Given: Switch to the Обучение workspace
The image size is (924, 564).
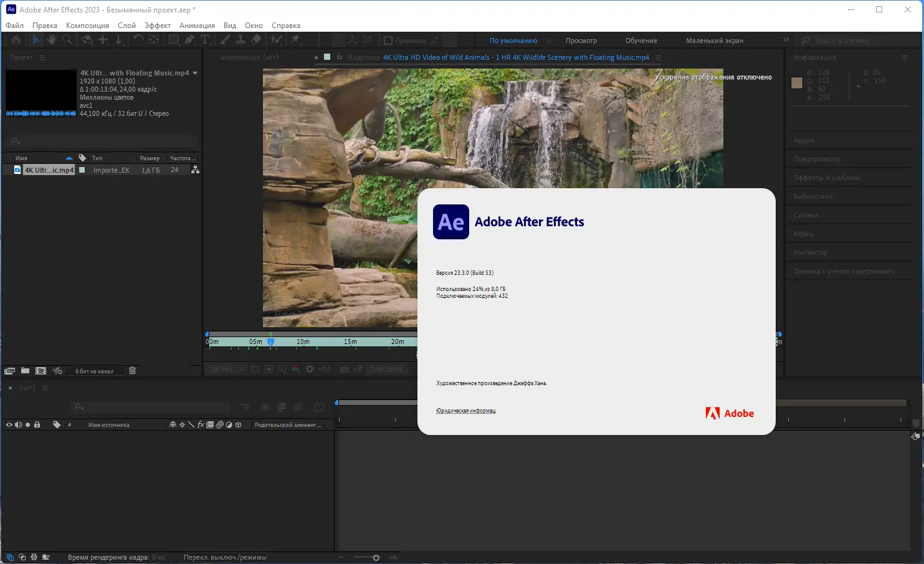Looking at the screenshot, I should (641, 40).
